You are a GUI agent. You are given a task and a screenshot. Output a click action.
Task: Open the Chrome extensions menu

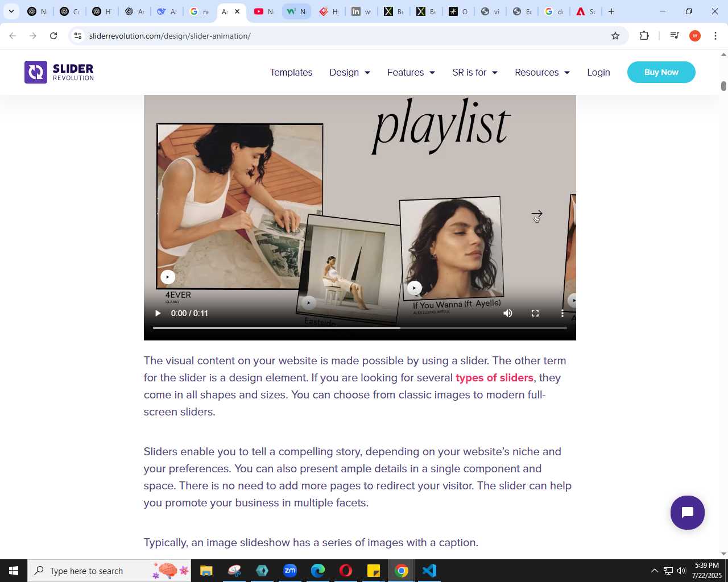pos(644,36)
